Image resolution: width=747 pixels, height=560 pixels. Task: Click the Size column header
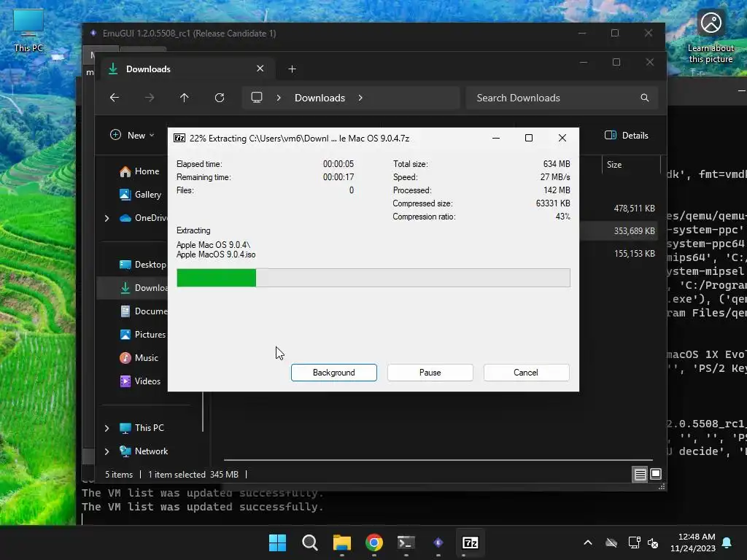point(631,165)
